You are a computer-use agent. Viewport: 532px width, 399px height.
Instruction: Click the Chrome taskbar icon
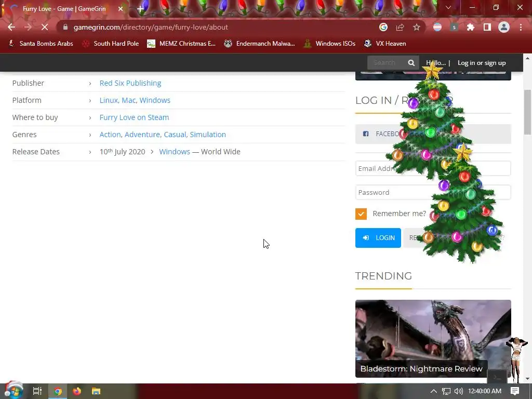(58, 391)
